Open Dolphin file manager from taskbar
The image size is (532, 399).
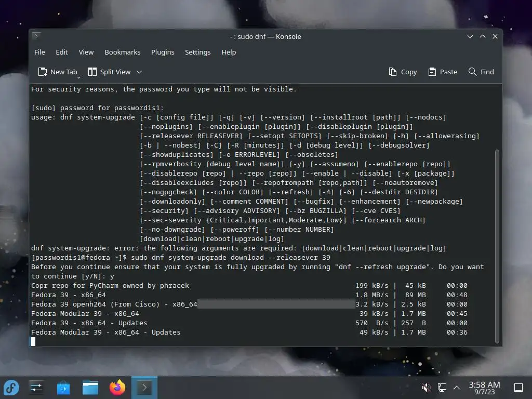click(90, 388)
